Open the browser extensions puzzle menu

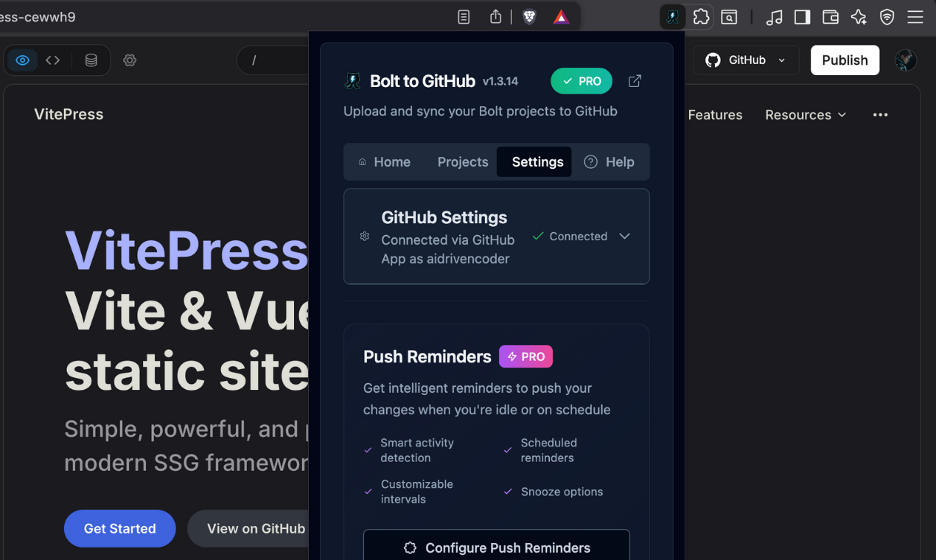point(701,16)
